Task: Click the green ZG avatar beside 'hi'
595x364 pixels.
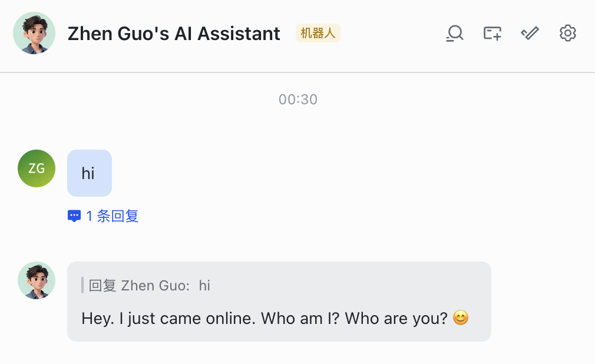Action: tap(36, 168)
